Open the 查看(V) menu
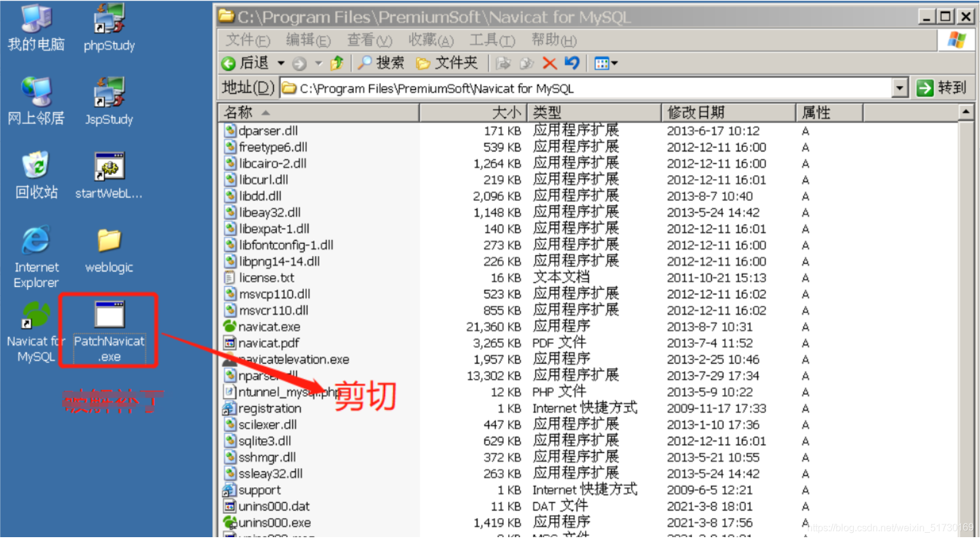The height and width of the screenshot is (539, 980). click(369, 41)
